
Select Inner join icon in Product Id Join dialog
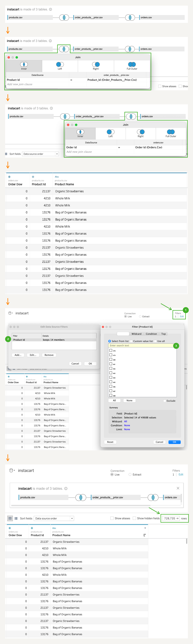(x=24, y=65)
